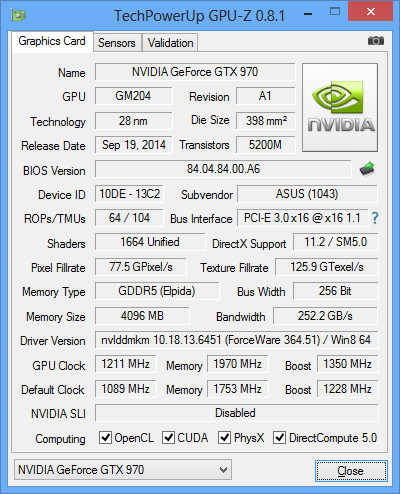
Task: Click the Memory Type field GDDR5 (Elpida)
Action: (157, 291)
